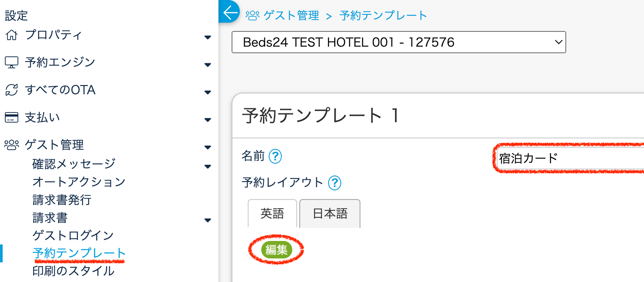The width and height of the screenshot is (644, 282).
Task: Click the 名前 field containing 宿泊カード
Action: coord(568,158)
